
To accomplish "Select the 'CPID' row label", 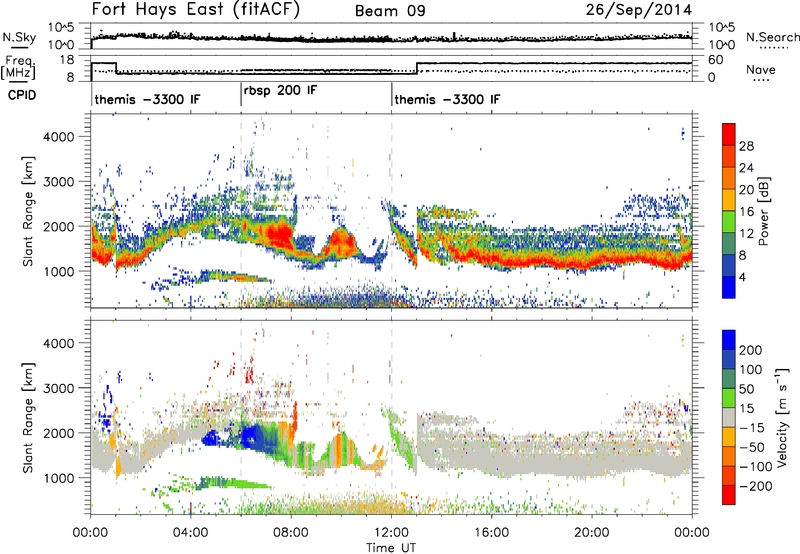I will [x=22, y=95].
